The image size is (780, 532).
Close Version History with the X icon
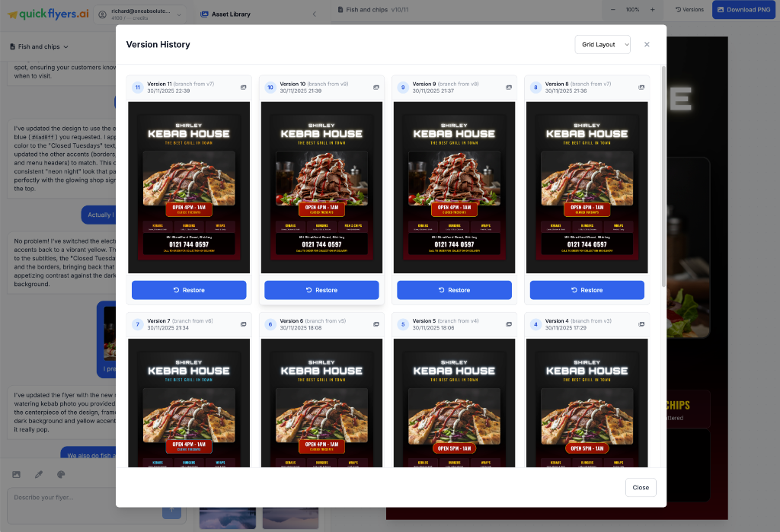[647, 45]
